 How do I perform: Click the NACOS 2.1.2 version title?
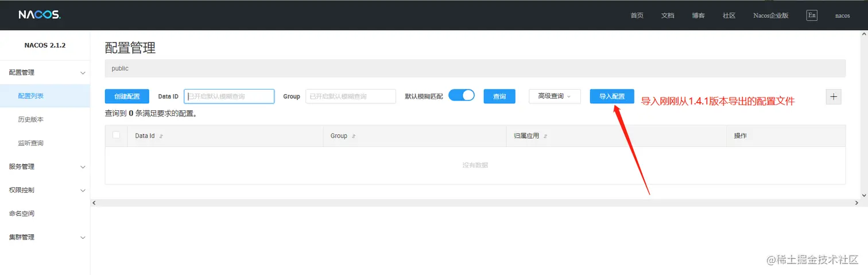(x=45, y=45)
